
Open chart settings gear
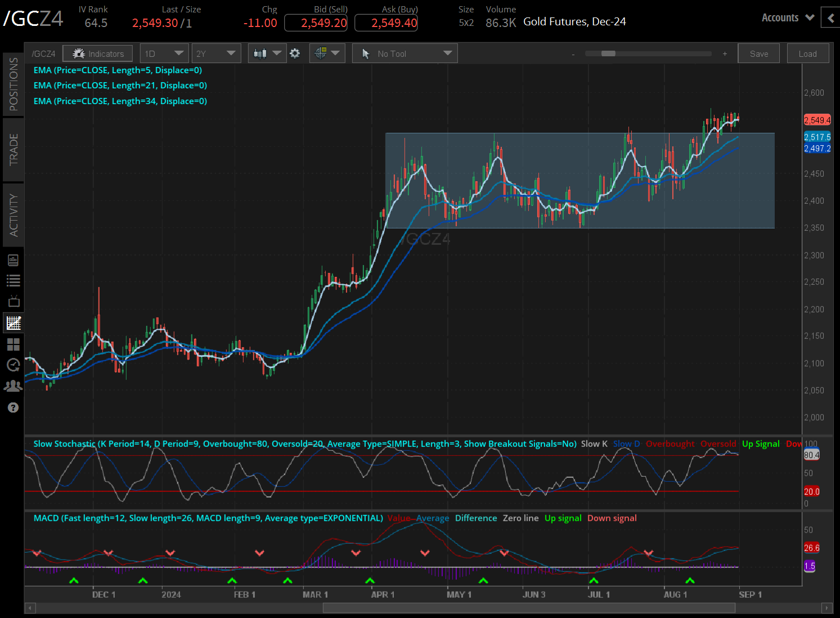tap(295, 53)
